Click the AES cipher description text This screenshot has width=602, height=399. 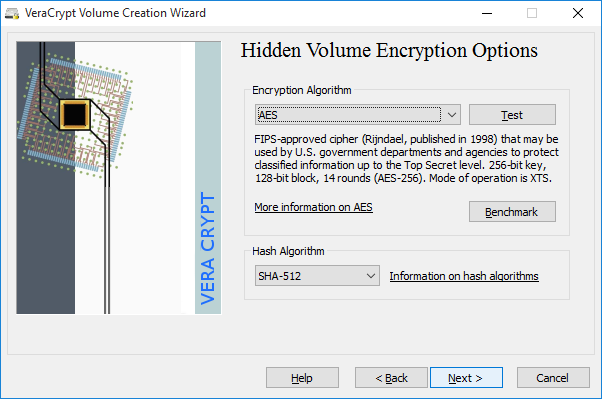[x=406, y=159]
